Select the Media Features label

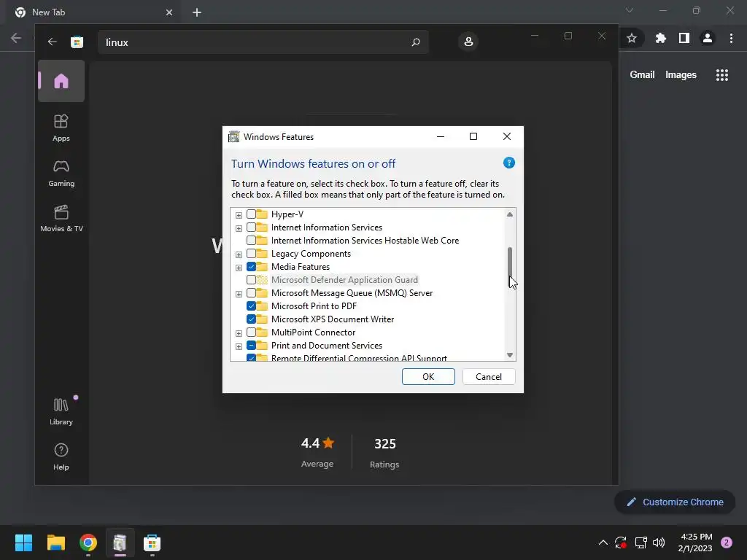click(x=301, y=267)
